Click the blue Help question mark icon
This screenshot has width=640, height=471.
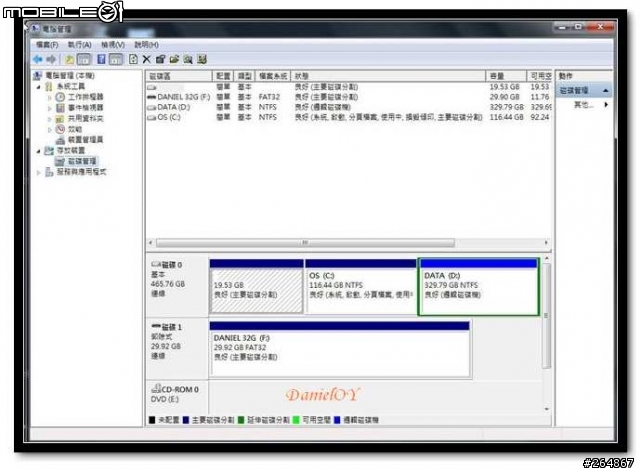point(101,60)
